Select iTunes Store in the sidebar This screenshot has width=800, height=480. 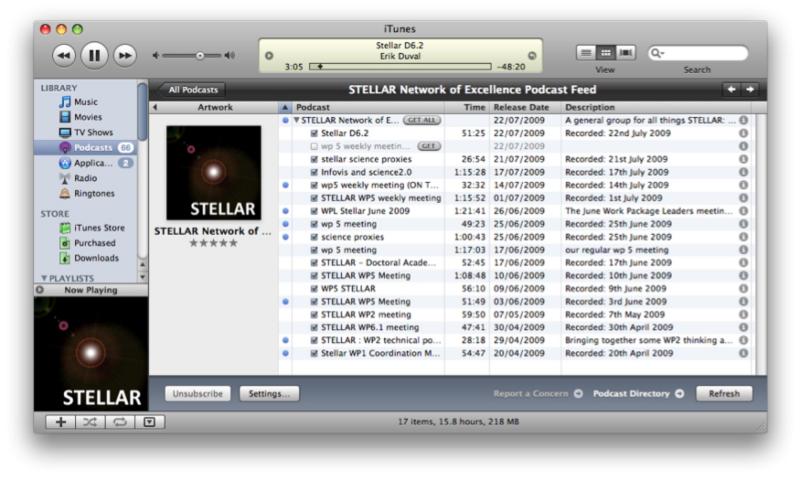(x=99, y=228)
